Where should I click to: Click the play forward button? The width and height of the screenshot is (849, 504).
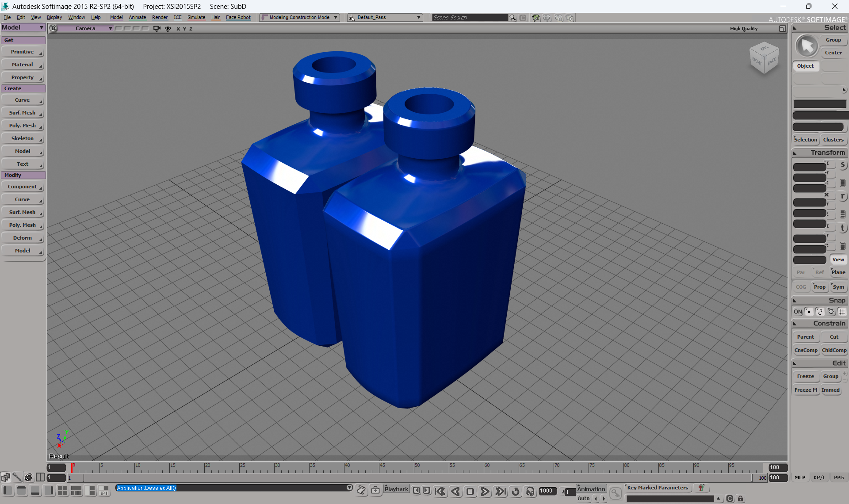coord(485,491)
